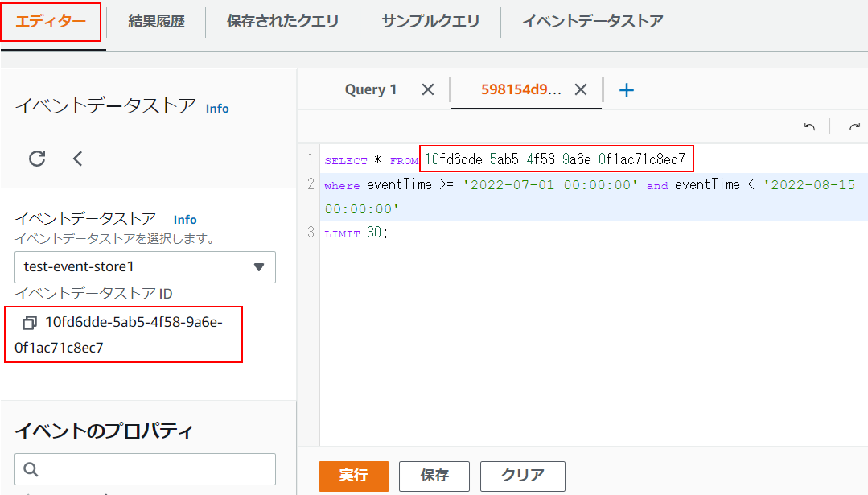Collapse the side panel with left chevron
This screenshot has width=868, height=495.
pyautogui.click(x=77, y=159)
